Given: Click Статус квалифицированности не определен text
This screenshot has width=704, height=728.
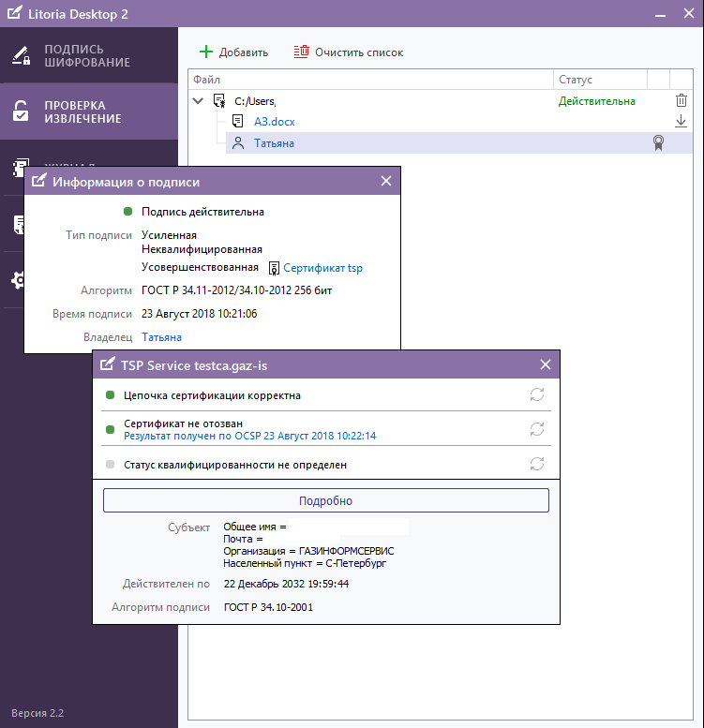Looking at the screenshot, I should point(235,465).
